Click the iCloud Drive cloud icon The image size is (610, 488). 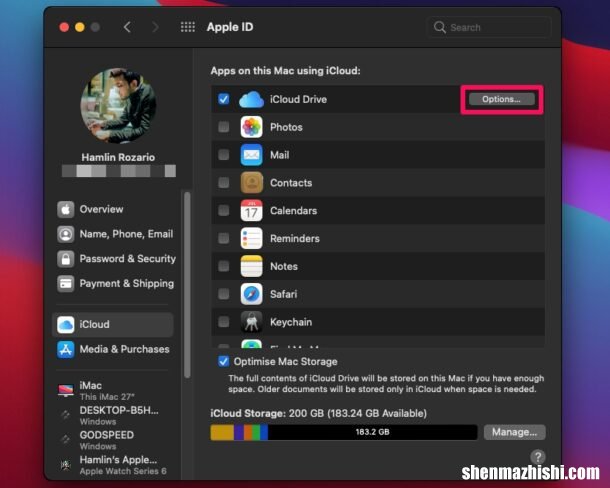pyautogui.click(x=251, y=99)
